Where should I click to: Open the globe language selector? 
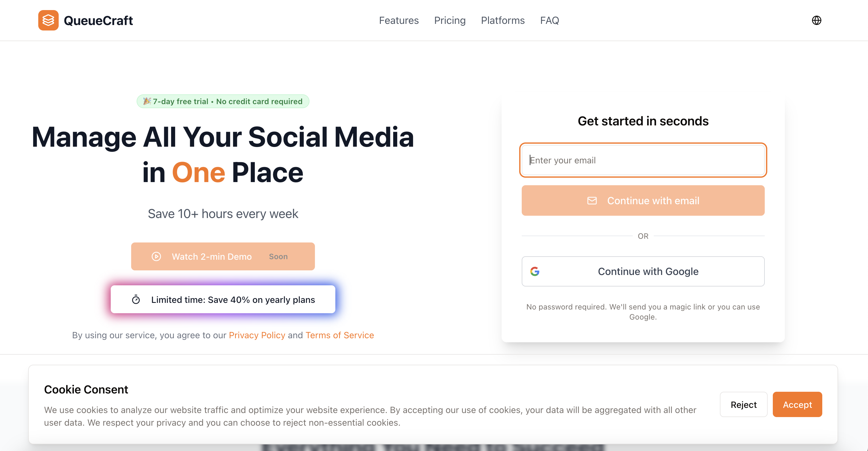(x=816, y=20)
